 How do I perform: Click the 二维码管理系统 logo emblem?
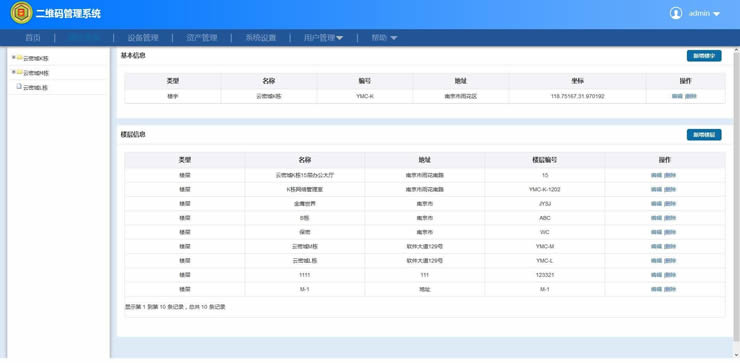click(21, 13)
